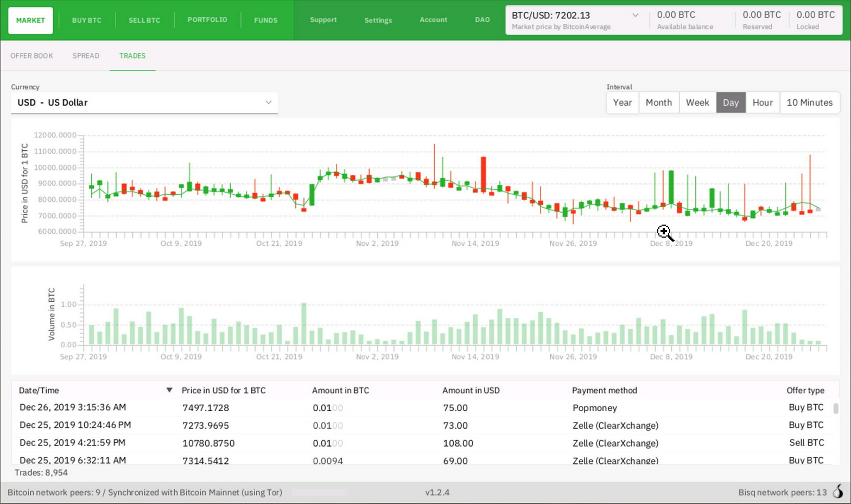Image resolution: width=851 pixels, height=504 pixels.
Task: Select trade row Dec 25, 2019 4:21:59 PM
Action: [422, 443]
